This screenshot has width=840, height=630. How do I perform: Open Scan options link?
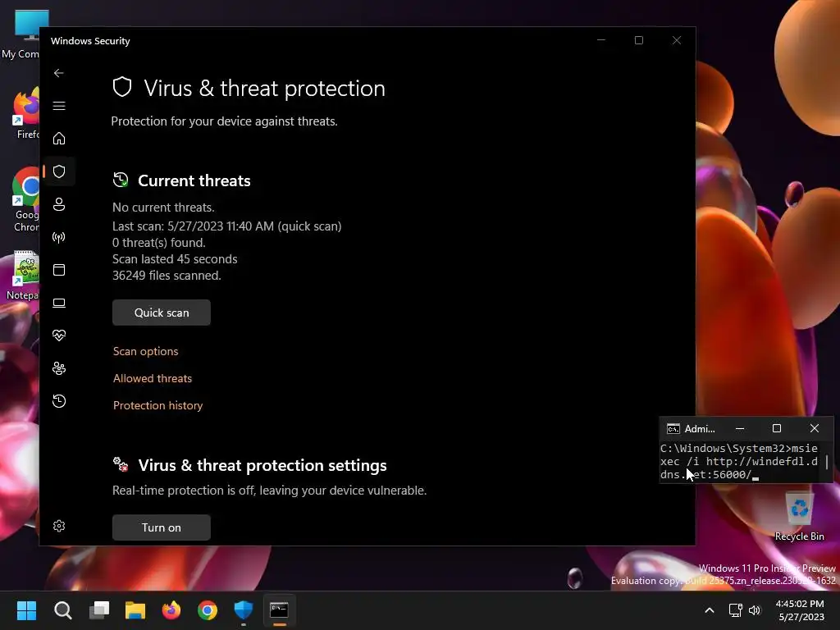(x=146, y=351)
